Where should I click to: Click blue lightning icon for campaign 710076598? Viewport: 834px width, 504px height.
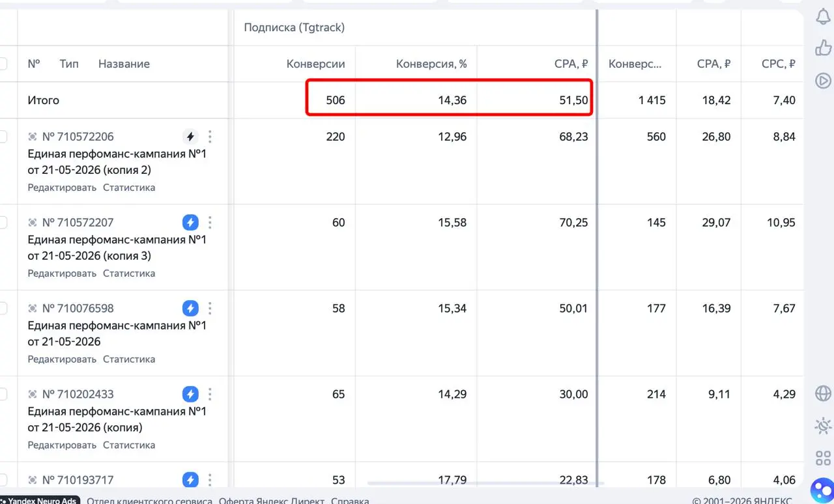pyautogui.click(x=190, y=308)
